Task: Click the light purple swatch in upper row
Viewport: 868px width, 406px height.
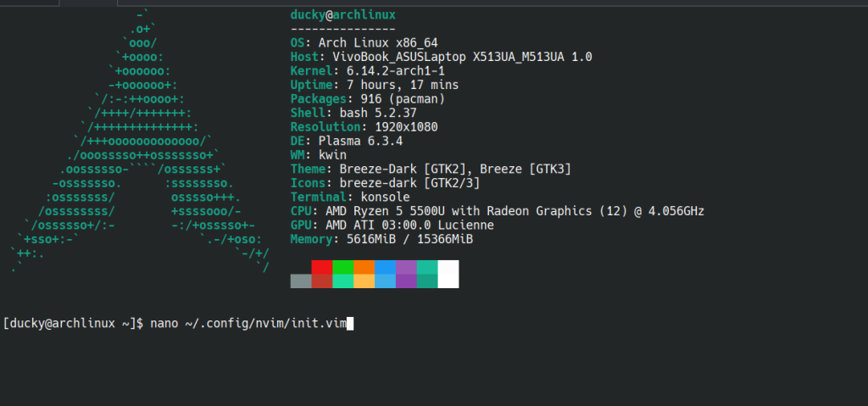Action: tap(406, 267)
